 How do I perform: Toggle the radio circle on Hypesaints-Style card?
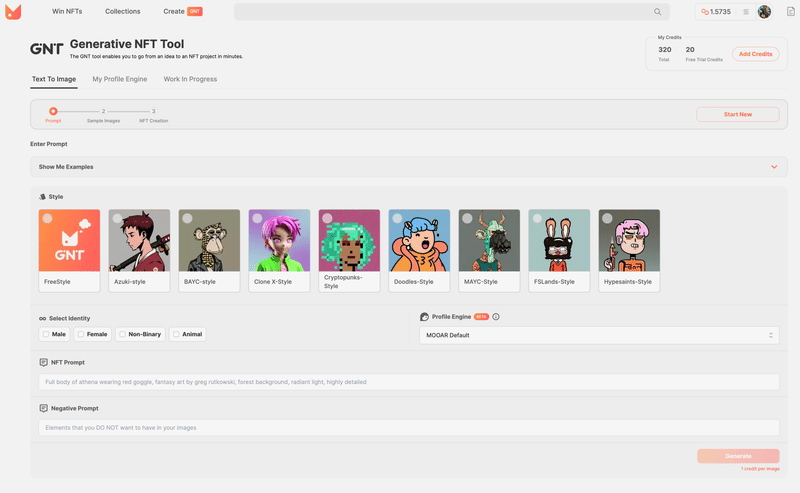point(607,218)
